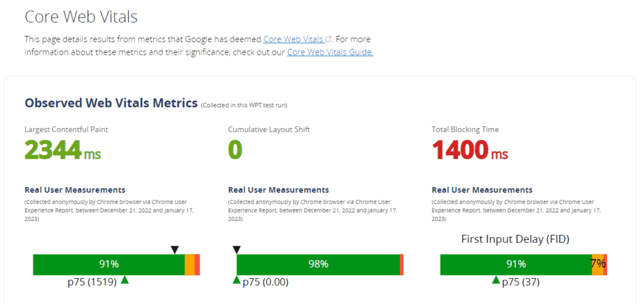Screen dimensions: 644x304
Task: Click the external link icon beside Core Web Vitals
Action: 328,39
